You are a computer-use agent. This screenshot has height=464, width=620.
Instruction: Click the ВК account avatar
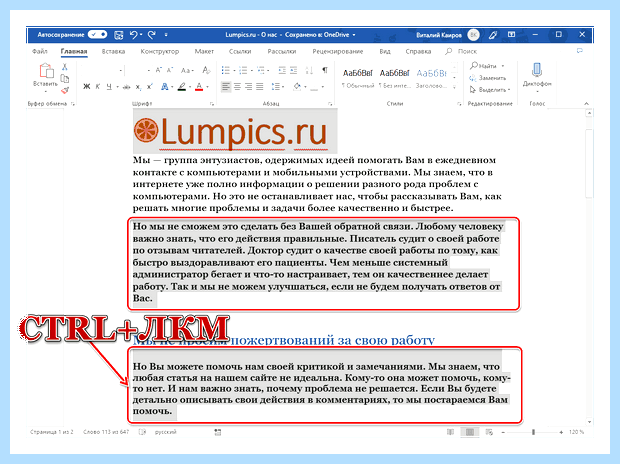pyautogui.click(x=473, y=35)
